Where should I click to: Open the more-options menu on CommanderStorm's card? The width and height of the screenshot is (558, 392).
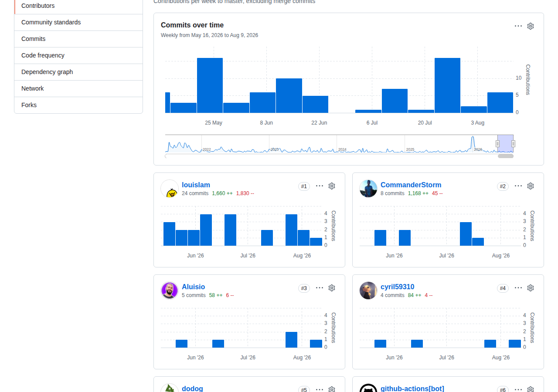coord(518,186)
